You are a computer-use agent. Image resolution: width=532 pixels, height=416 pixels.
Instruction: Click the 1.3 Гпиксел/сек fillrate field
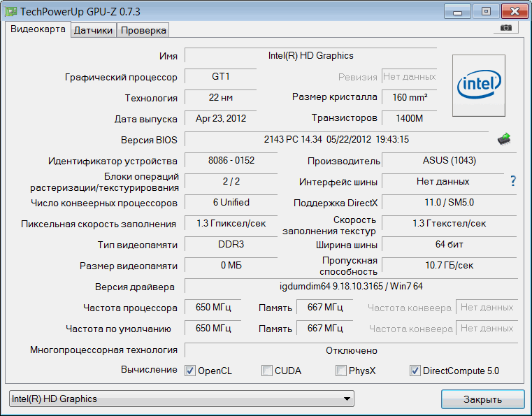pyautogui.click(x=231, y=224)
